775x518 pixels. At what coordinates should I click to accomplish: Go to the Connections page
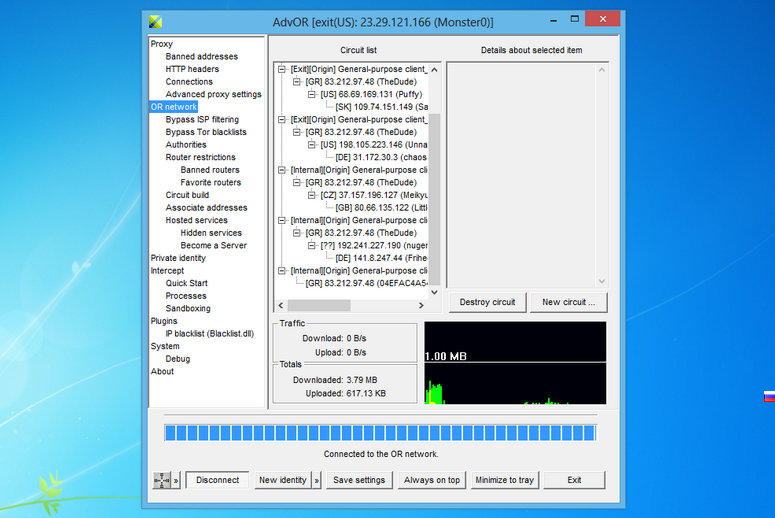tap(189, 82)
